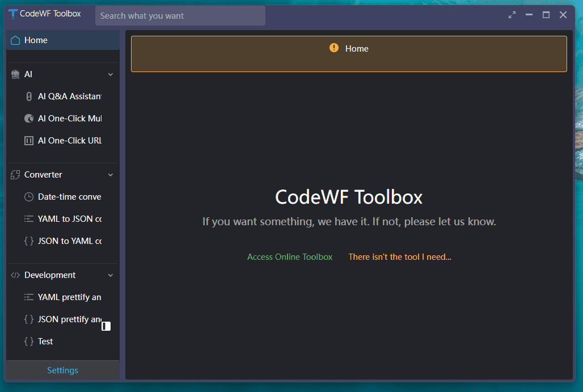Collapse the AI section chevron
583x392 pixels.
(111, 74)
